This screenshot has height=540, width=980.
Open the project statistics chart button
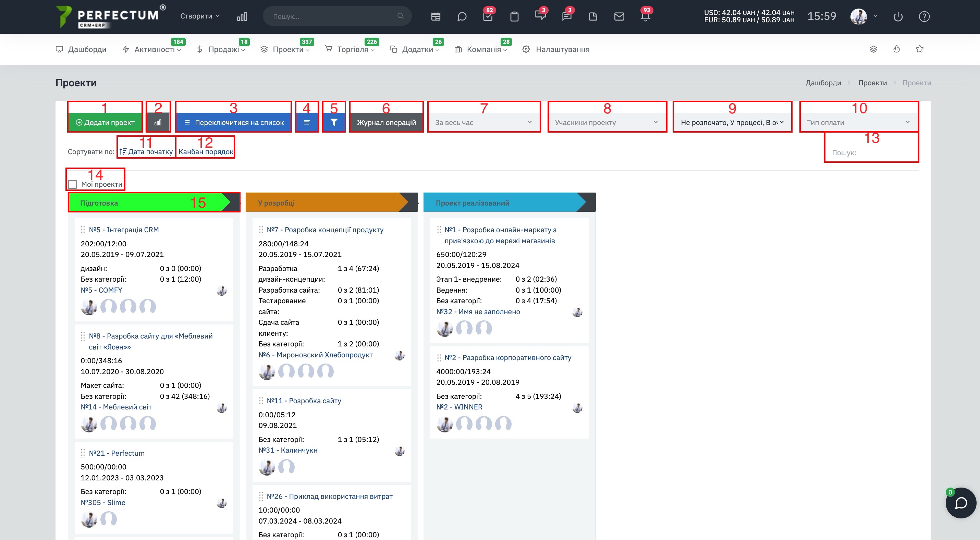(158, 122)
